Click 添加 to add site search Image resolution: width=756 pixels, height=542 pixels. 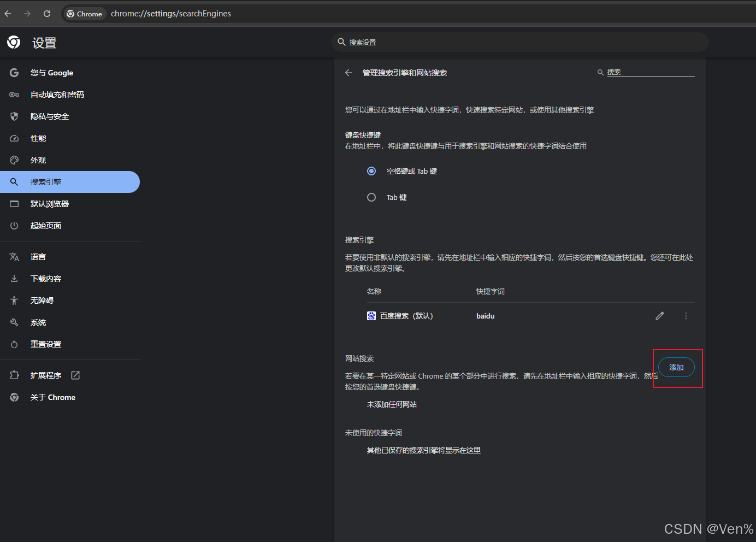(x=676, y=367)
